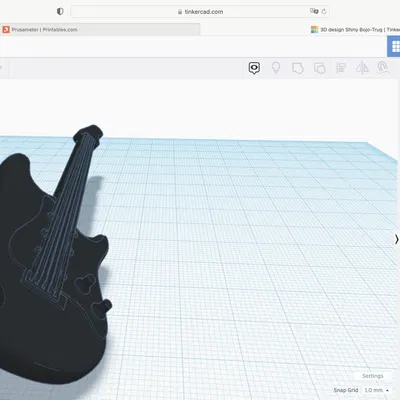
Task: Open the Align tool icon
Action: (x=341, y=68)
